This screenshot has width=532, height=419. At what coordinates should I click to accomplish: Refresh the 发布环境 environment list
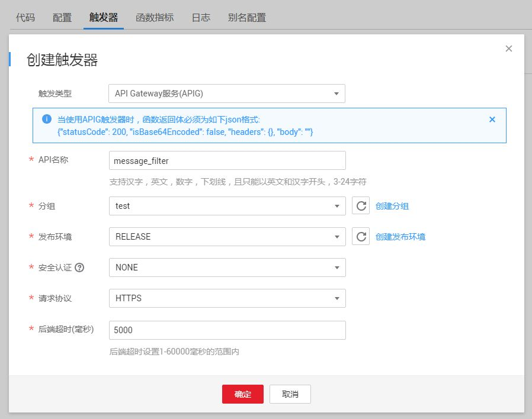361,237
